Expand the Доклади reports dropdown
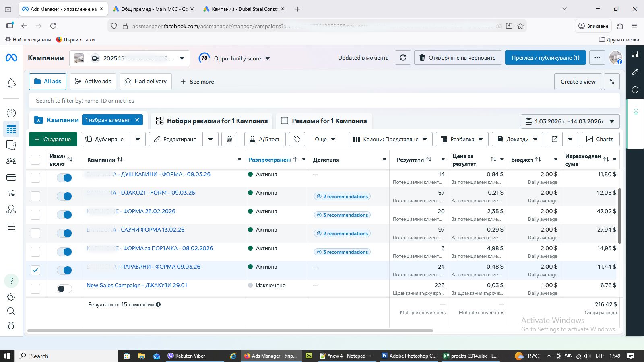Viewport: 644px width, 362px height. [518, 139]
